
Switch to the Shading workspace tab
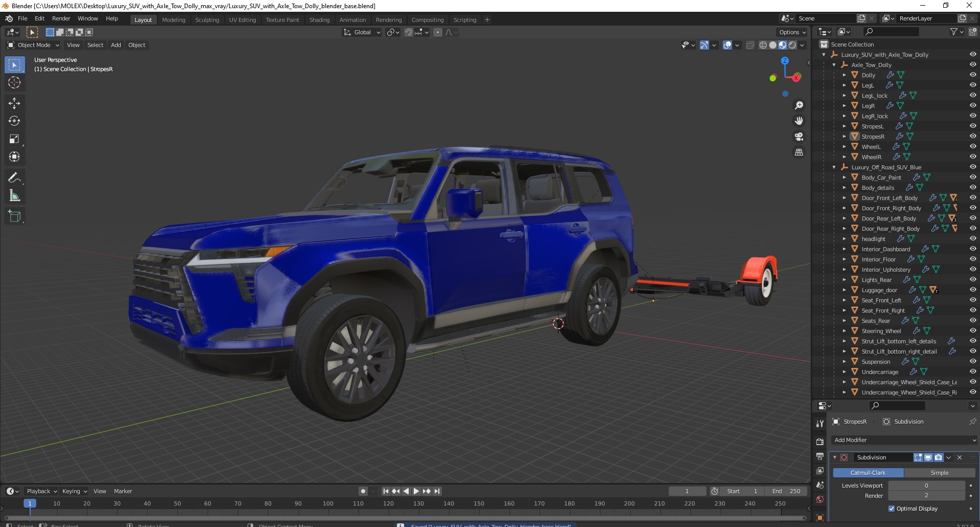click(x=319, y=20)
